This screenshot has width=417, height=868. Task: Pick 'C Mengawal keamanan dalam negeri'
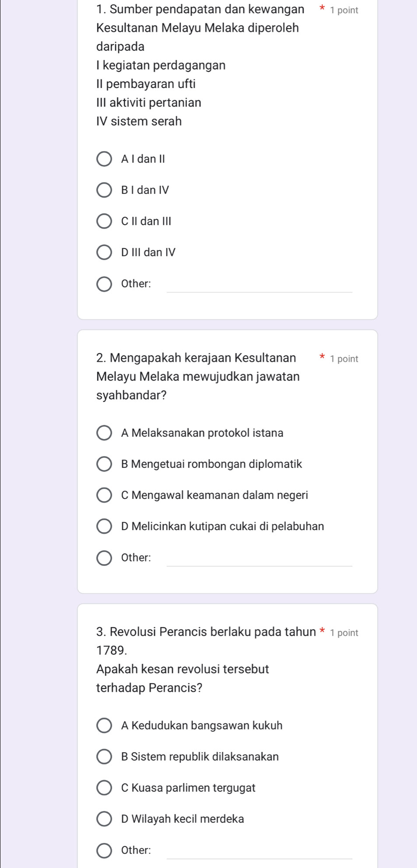104,495
